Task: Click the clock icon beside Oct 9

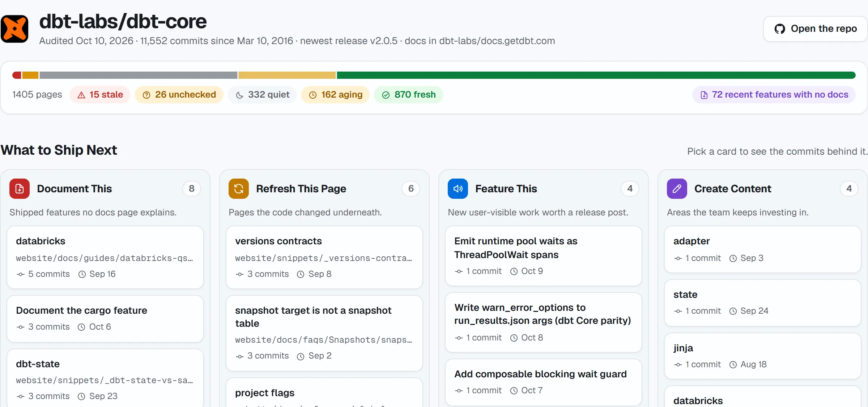Action: [514, 271]
